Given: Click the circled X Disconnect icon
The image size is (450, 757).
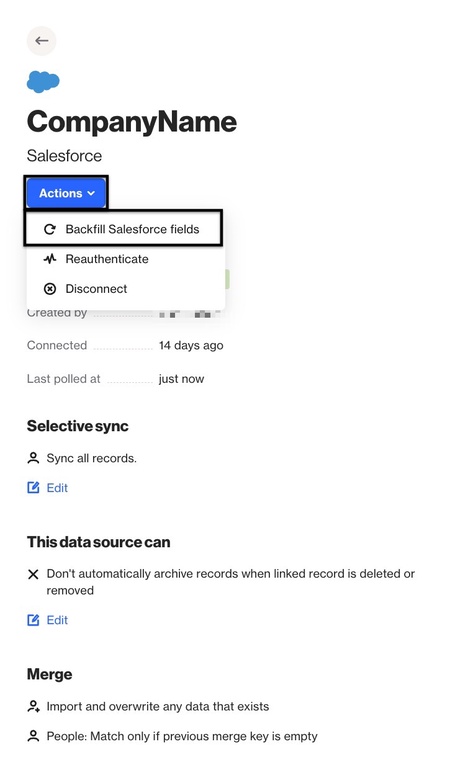Looking at the screenshot, I should pyautogui.click(x=50, y=289).
